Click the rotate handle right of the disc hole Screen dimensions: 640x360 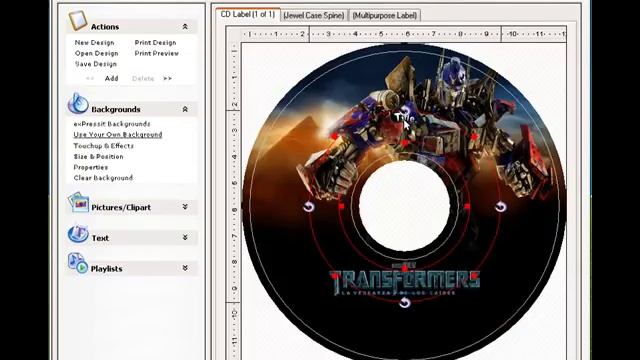point(500,207)
